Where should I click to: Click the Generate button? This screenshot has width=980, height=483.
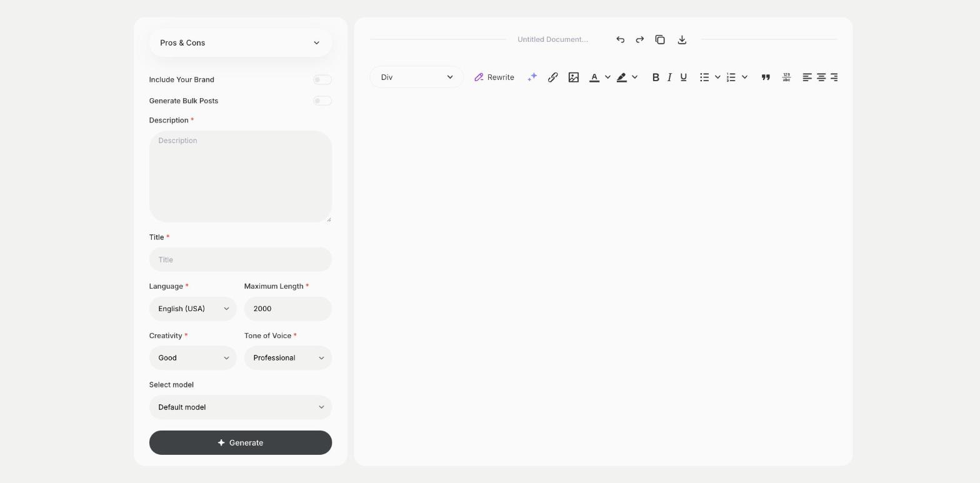pyautogui.click(x=241, y=442)
